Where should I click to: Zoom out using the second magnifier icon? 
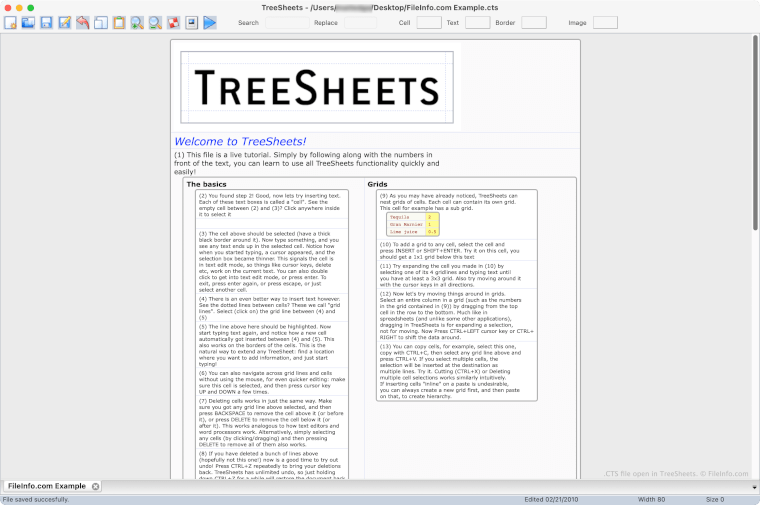point(155,22)
